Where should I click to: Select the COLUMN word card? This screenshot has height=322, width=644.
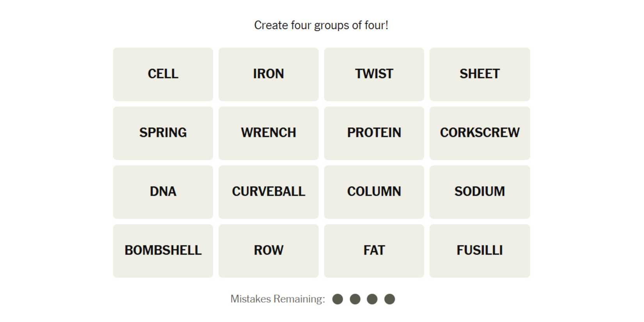click(374, 192)
